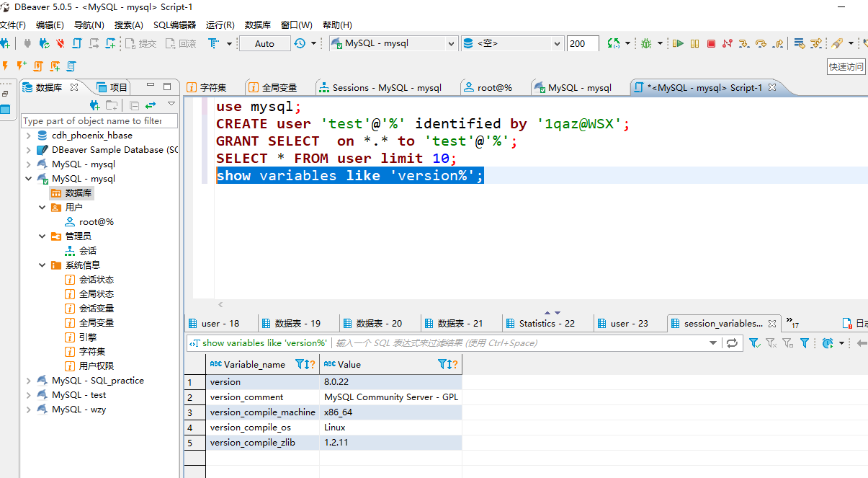
Task: Expand the MySQL - SQL_practice node
Action: pyautogui.click(x=28, y=381)
